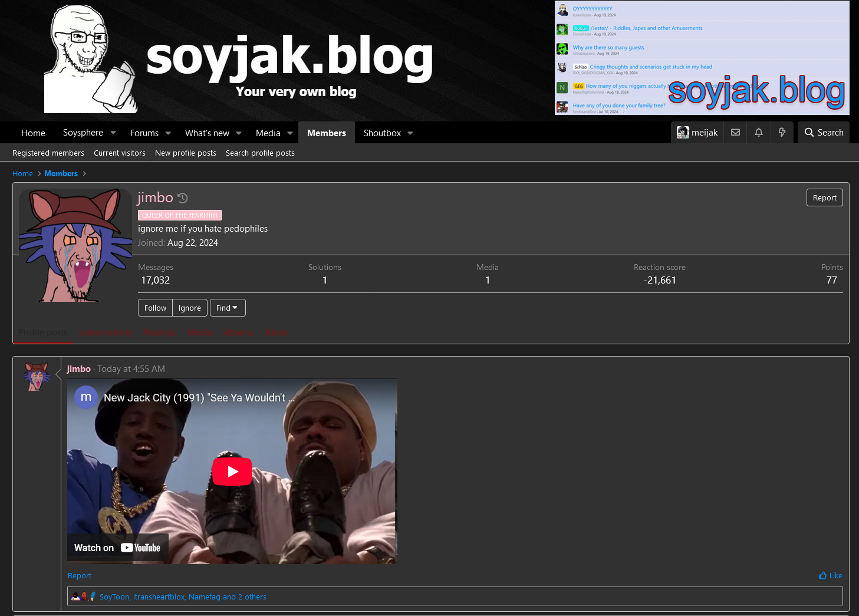Click the jimbo author name on post
The image size is (859, 616).
point(79,369)
